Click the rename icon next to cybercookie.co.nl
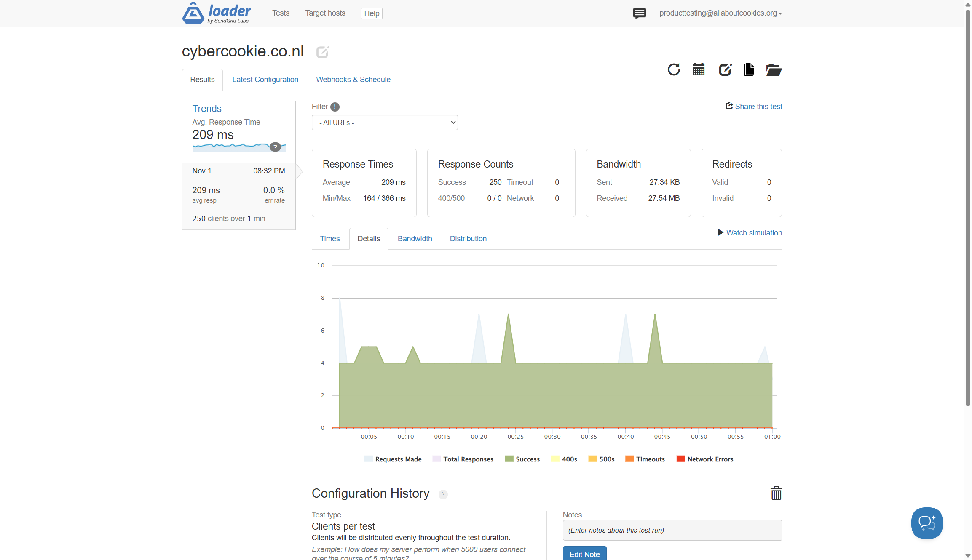Screen dimensions: 972x560 [x=322, y=52]
